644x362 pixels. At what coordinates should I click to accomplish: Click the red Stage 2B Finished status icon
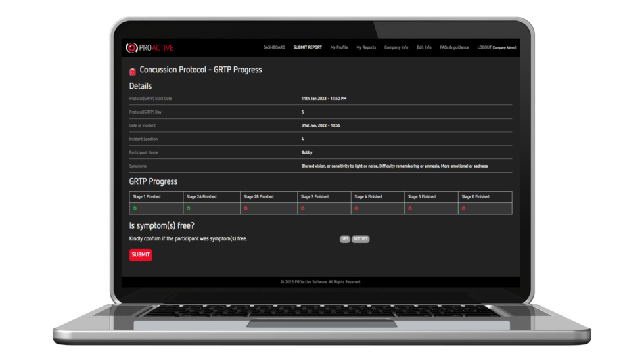click(246, 208)
